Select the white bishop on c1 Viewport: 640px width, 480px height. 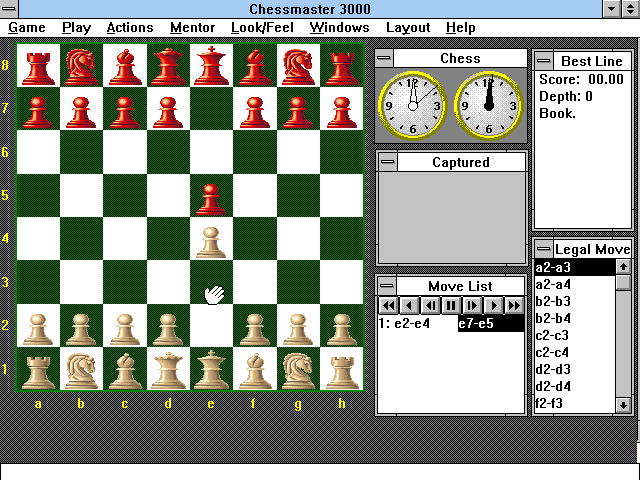tap(124, 369)
